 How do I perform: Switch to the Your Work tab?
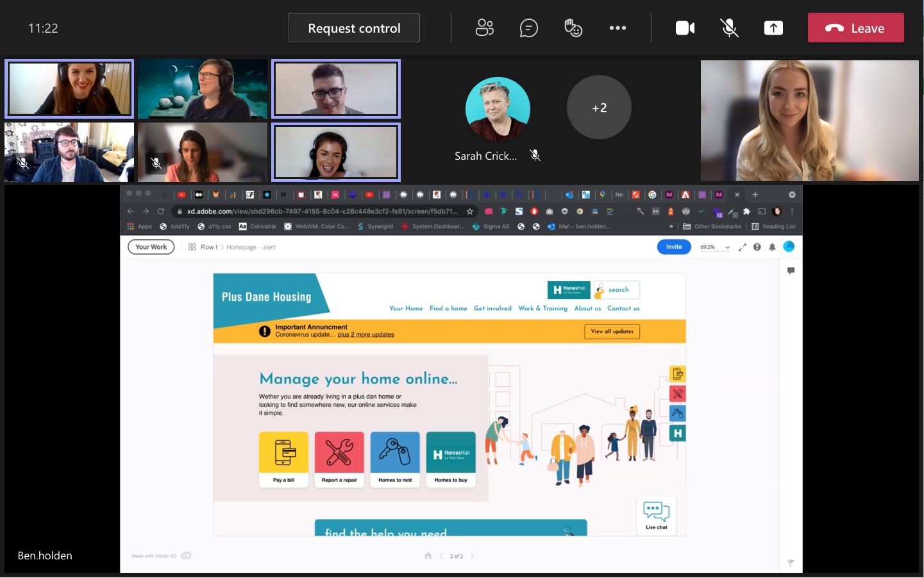[x=151, y=246]
